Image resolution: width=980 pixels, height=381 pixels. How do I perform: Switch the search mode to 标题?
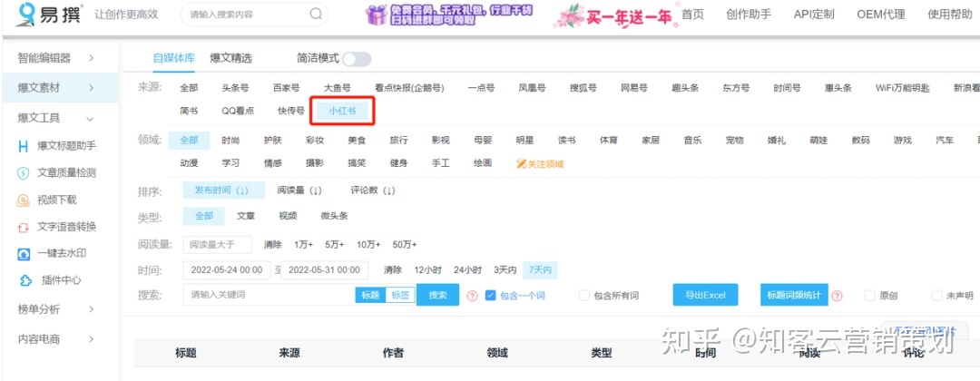[370, 296]
